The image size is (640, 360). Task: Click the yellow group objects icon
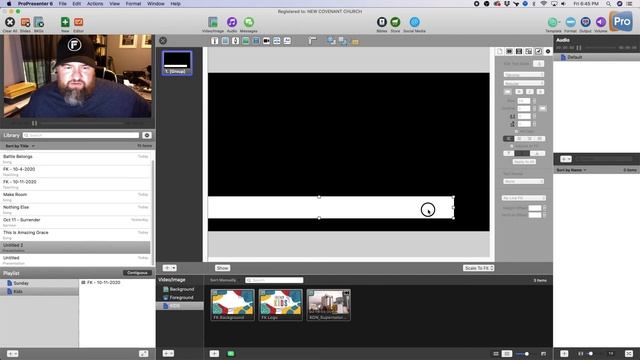click(x=355, y=42)
